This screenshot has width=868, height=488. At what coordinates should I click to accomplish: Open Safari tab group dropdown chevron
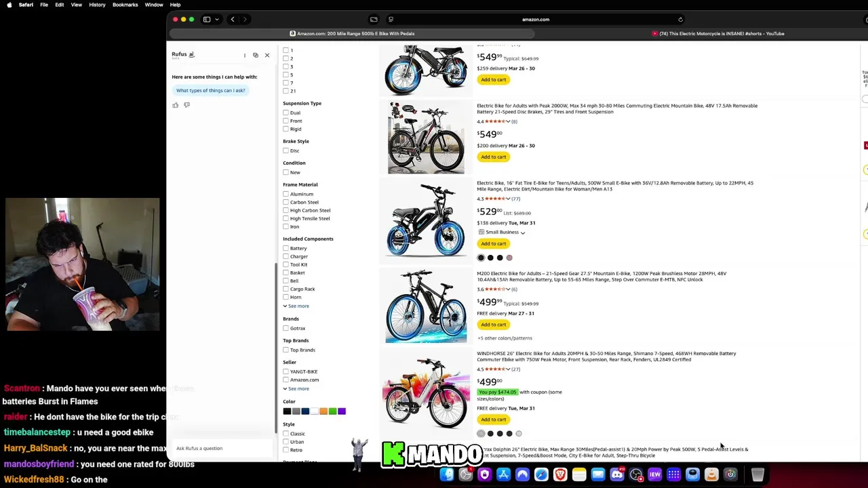coord(216,20)
